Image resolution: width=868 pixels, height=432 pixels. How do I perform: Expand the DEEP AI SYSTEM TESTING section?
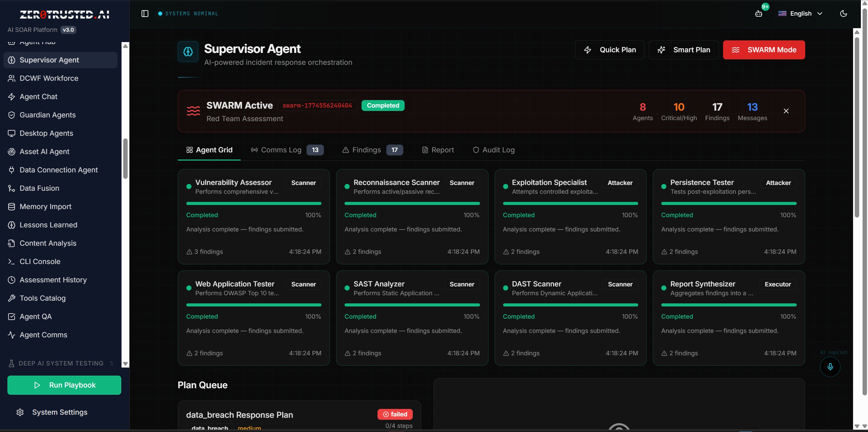[x=60, y=363]
